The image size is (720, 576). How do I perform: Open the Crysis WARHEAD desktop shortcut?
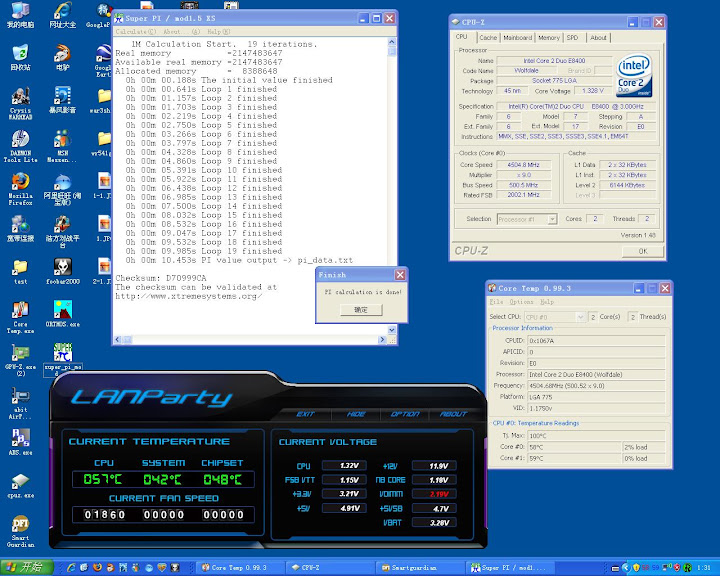[x=20, y=96]
